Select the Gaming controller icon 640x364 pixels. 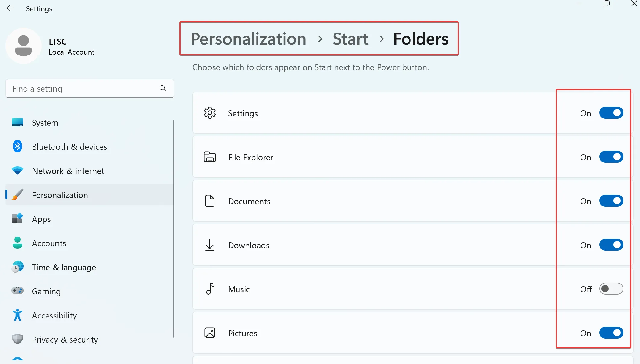pos(17,291)
